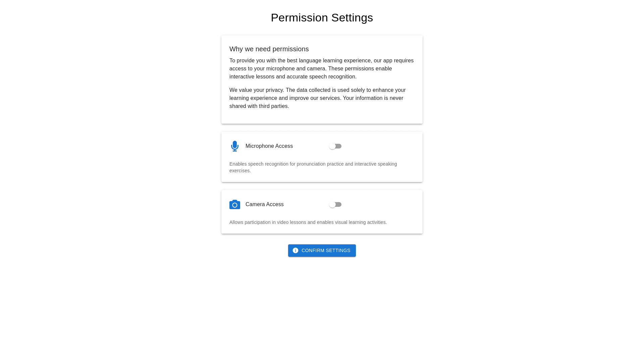Viewport: 644px width, 362px height.
Task: Turn on the Camera Access switch
Action: click(335, 204)
